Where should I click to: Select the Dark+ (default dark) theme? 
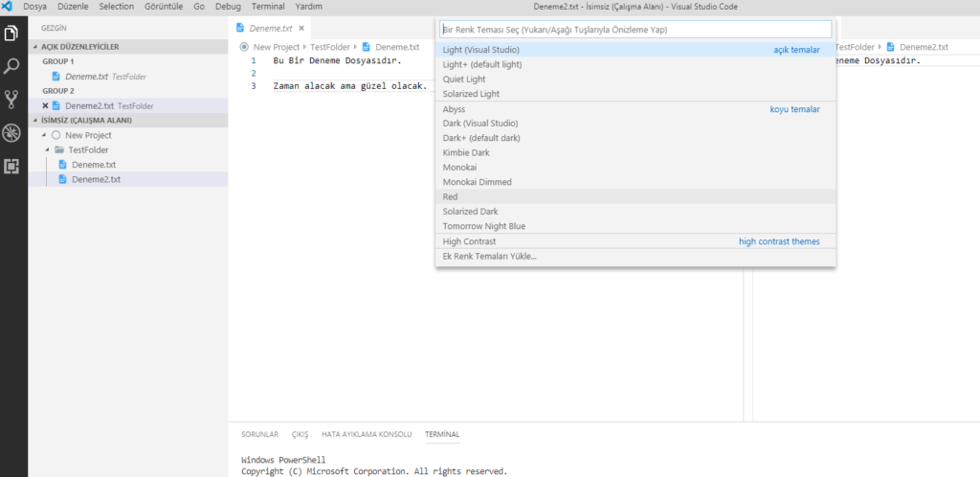pyautogui.click(x=635, y=138)
